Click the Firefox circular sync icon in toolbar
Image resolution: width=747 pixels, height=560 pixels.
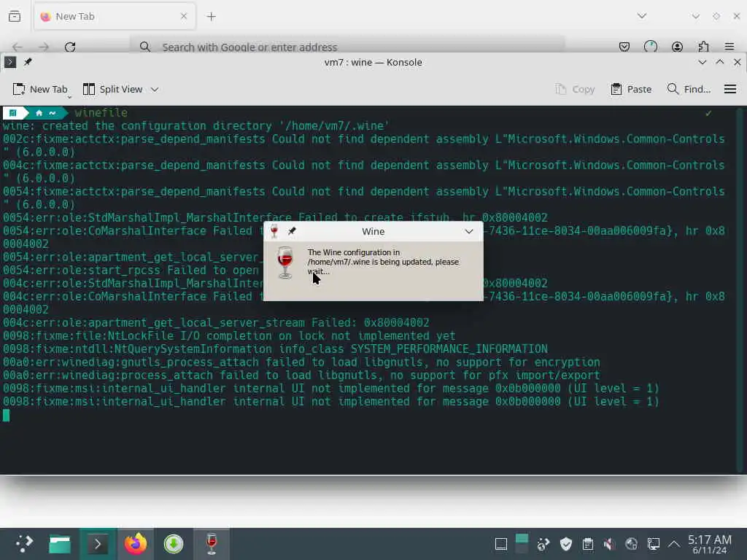(651, 47)
